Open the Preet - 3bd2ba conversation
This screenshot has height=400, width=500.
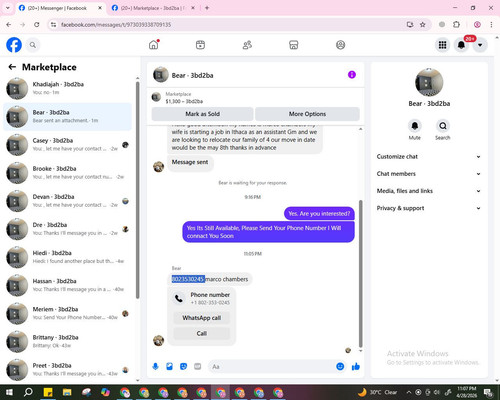tap(68, 370)
